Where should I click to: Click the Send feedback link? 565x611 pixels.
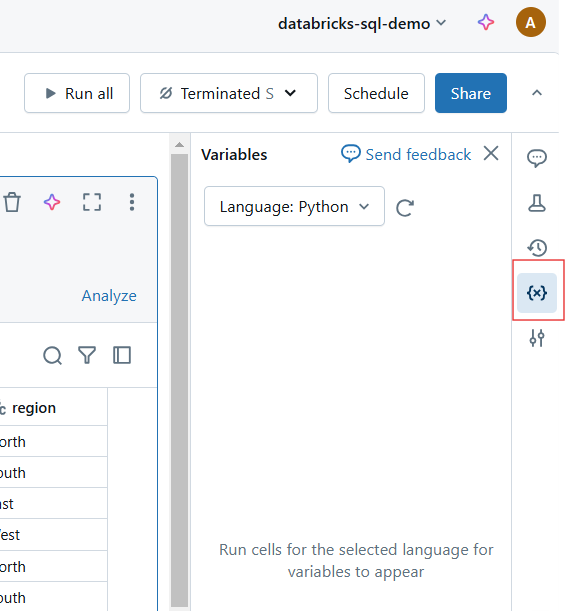pos(406,154)
